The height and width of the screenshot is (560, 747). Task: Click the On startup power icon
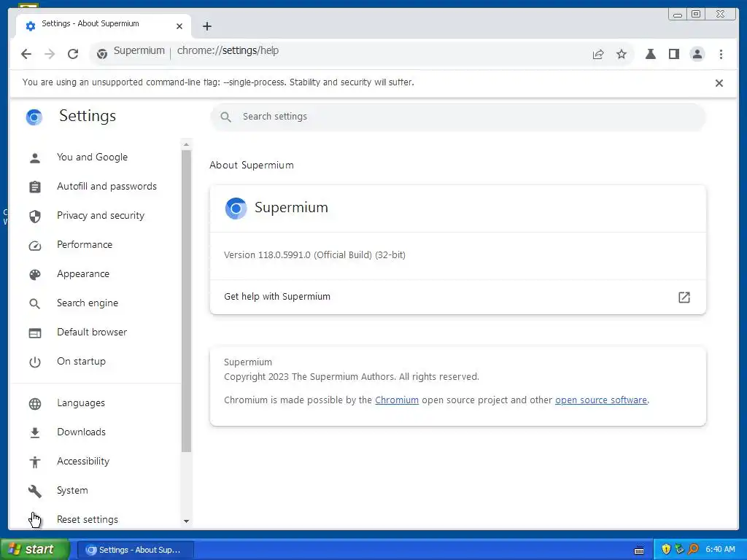point(35,362)
